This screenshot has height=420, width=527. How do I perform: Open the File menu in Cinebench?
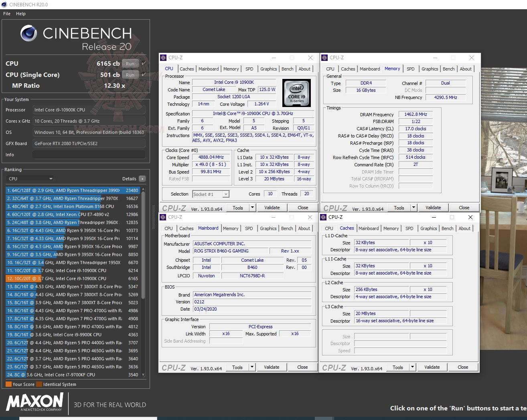click(7, 14)
